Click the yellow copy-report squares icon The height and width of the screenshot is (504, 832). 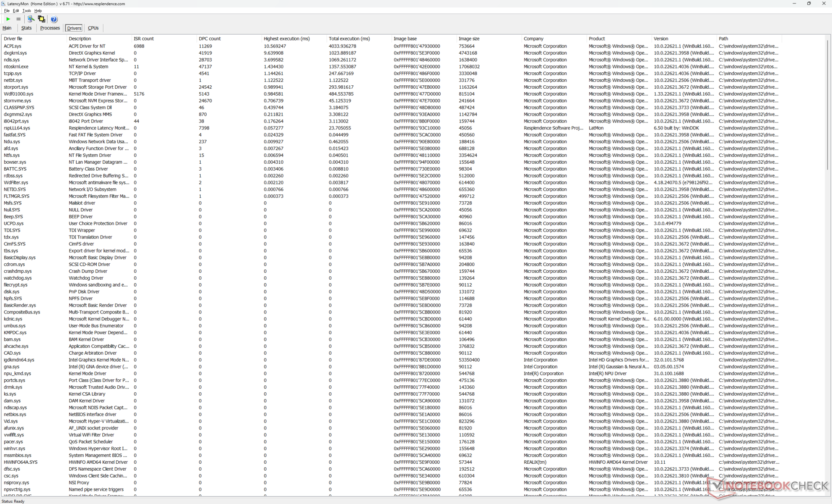coord(42,19)
